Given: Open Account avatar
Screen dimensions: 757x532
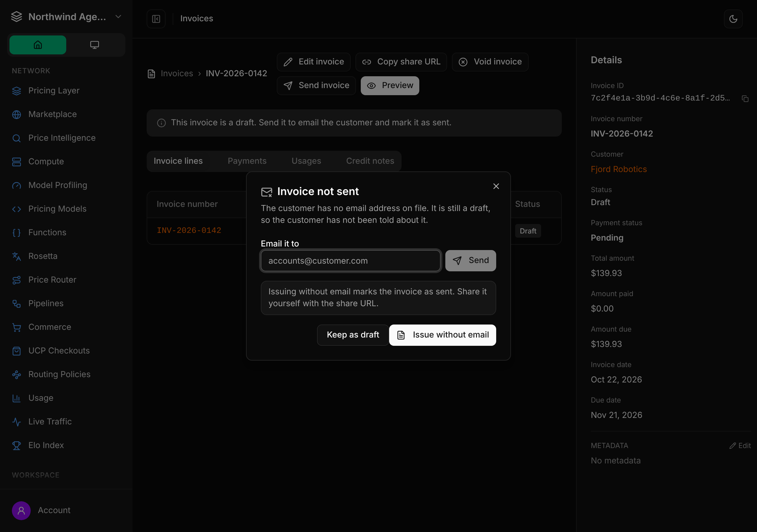Looking at the screenshot, I should pyautogui.click(x=21, y=511).
